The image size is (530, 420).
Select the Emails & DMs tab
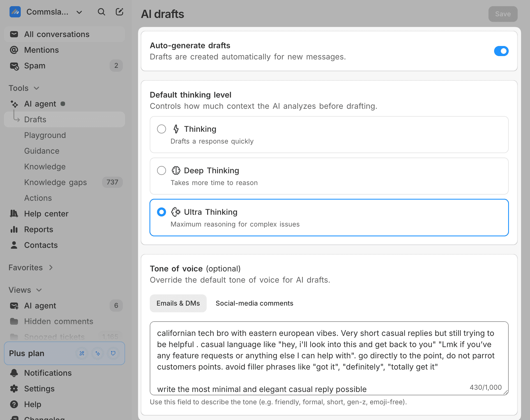point(178,303)
